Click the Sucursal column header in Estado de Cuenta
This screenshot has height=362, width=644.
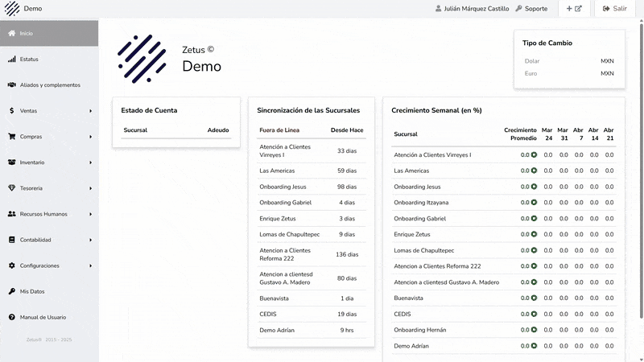pos(135,130)
